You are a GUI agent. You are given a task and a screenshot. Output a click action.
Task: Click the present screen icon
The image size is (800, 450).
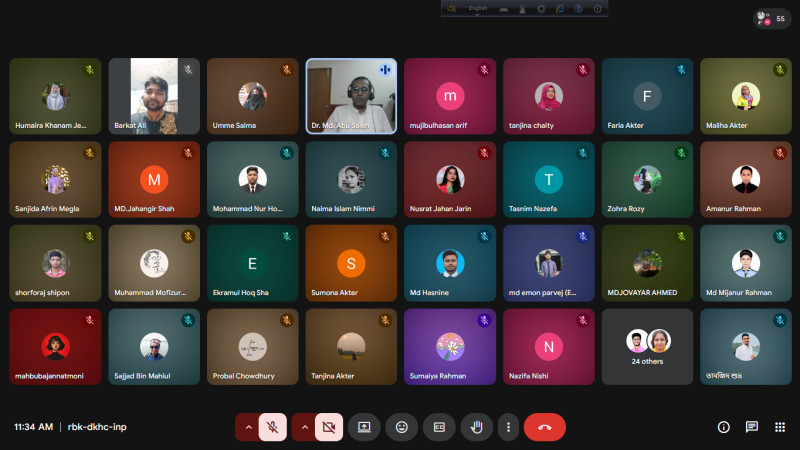pyautogui.click(x=364, y=427)
